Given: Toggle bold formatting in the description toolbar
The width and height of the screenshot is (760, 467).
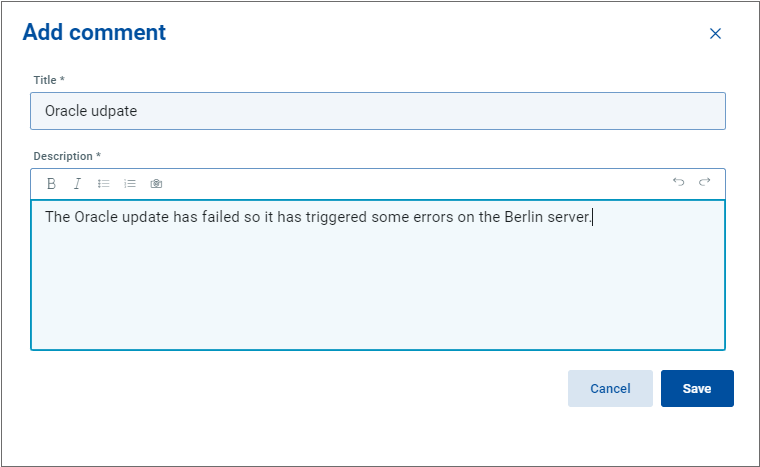Looking at the screenshot, I should [52, 184].
